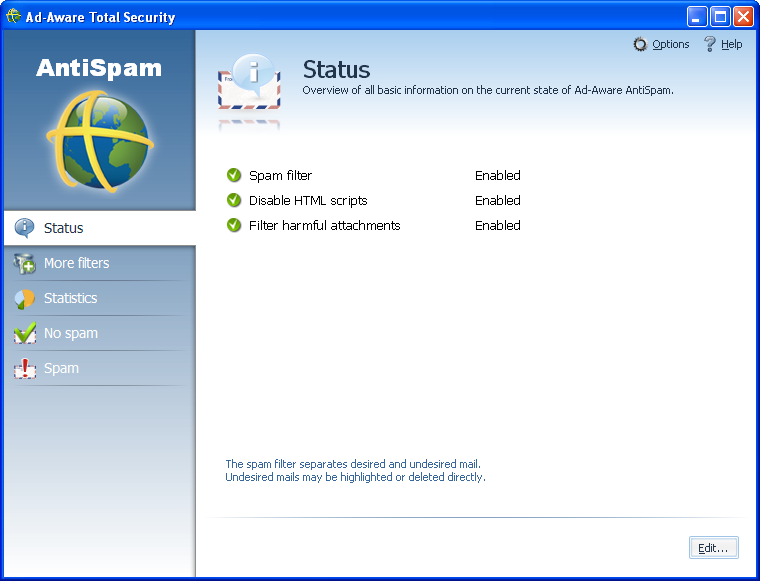Click the AntiSpam title in the sidebar
This screenshot has width=760, height=581.
point(99,68)
